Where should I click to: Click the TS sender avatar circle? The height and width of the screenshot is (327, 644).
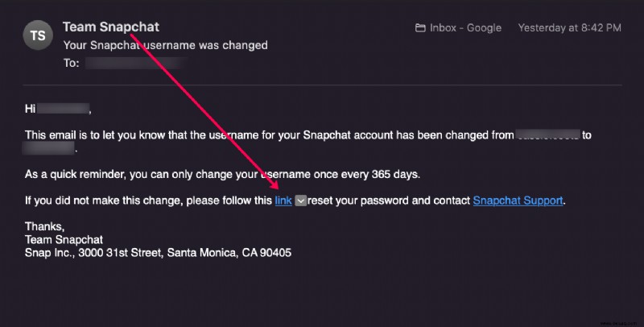(x=38, y=35)
